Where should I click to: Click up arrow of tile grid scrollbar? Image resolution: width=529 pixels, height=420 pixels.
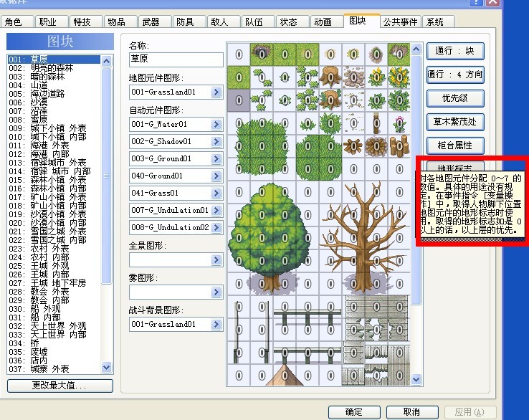coord(416,49)
